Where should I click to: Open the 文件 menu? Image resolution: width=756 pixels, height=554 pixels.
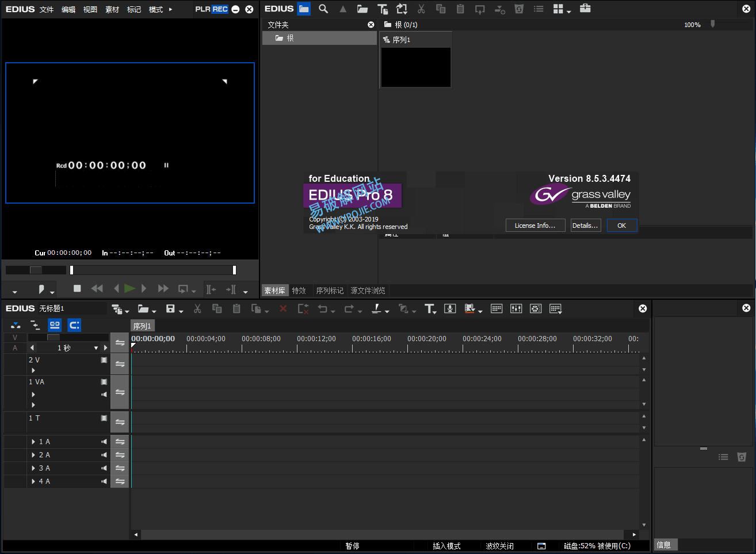click(x=47, y=10)
